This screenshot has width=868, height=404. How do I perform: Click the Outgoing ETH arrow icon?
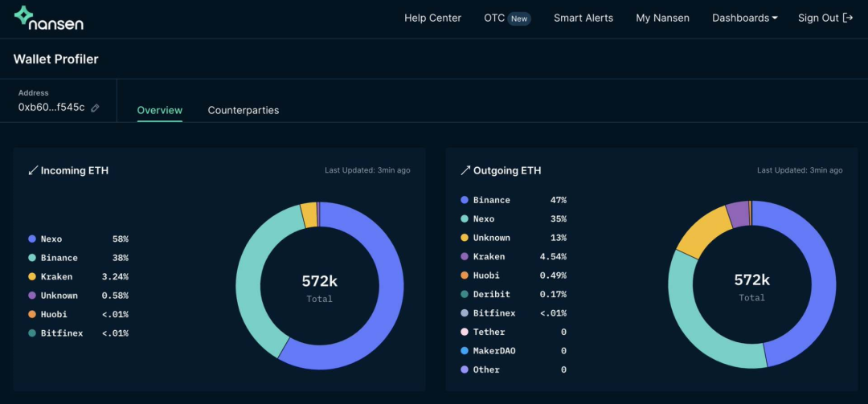[465, 170]
